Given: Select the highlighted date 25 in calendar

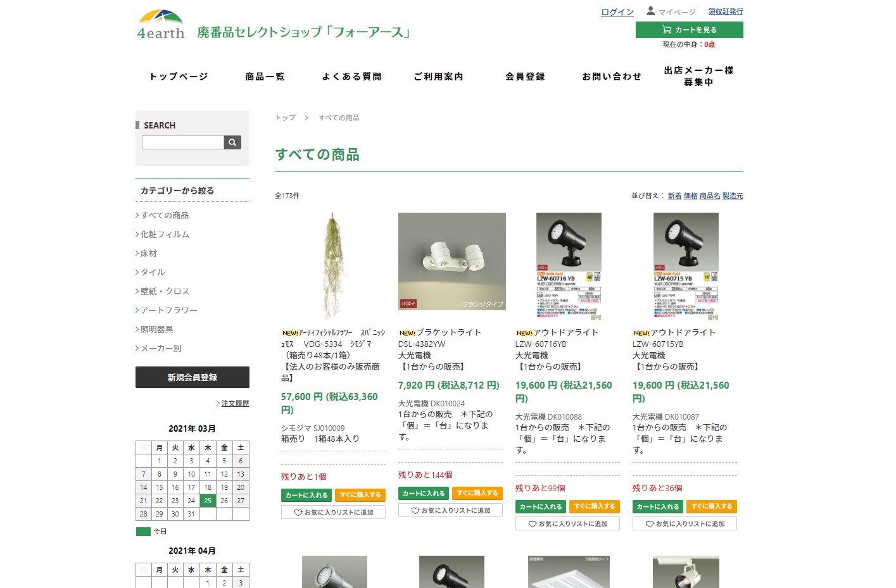Looking at the screenshot, I should coord(208,501).
